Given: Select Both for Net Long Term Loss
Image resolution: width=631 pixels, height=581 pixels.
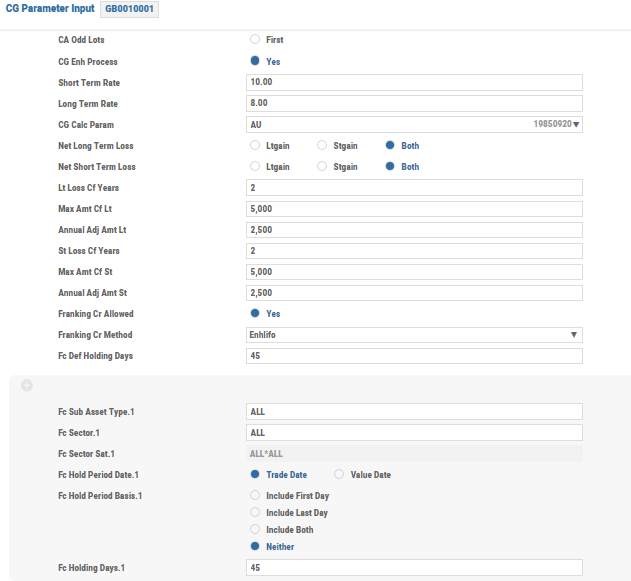Looking at the screenshot, I should pyautogui.click(x=390, y=146).
